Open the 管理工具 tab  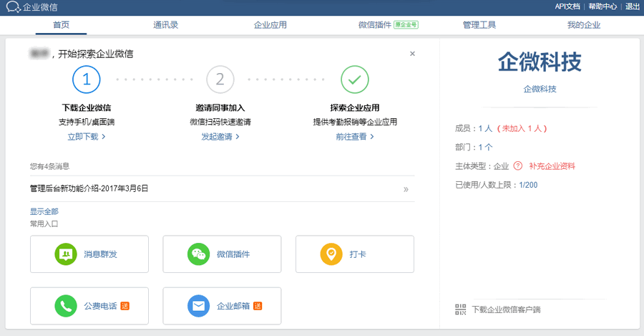[479, 25]
